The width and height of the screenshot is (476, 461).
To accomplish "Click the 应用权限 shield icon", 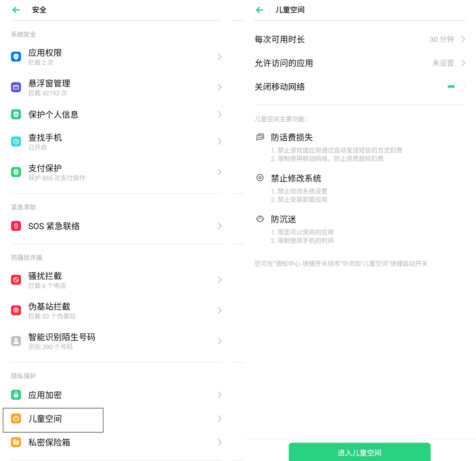I will click(16, 57).
